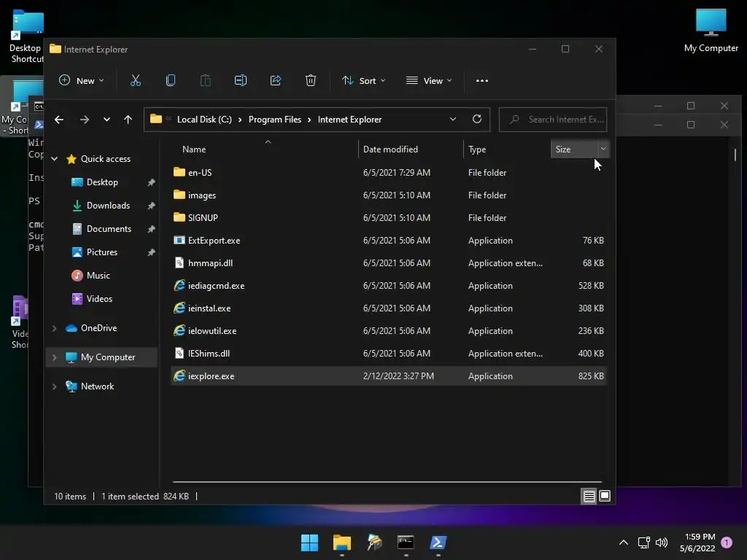747x560 pixels.
Task: Sort by Date modified column header
Action: [x=390, y=149]
